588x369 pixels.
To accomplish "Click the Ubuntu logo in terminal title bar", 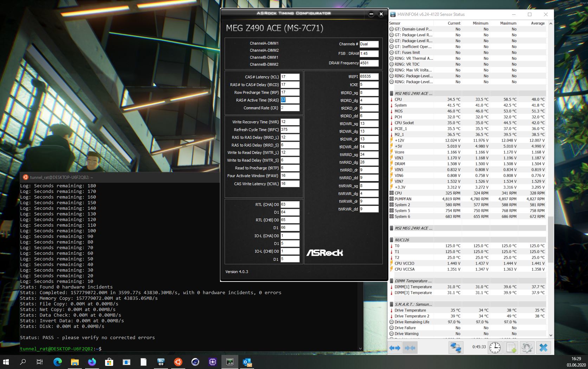I will click(x=26, y=177).
